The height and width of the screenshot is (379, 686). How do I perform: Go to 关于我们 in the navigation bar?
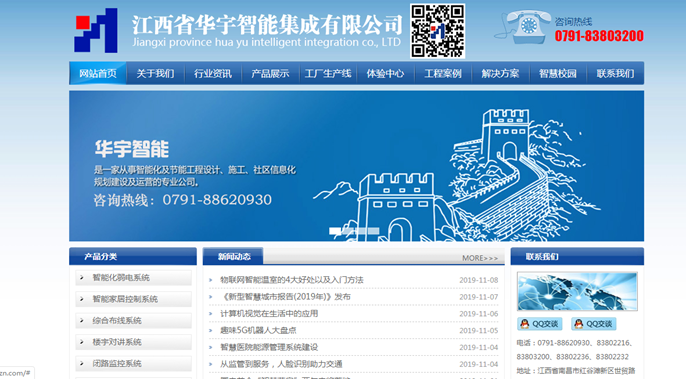click(155, 73)
